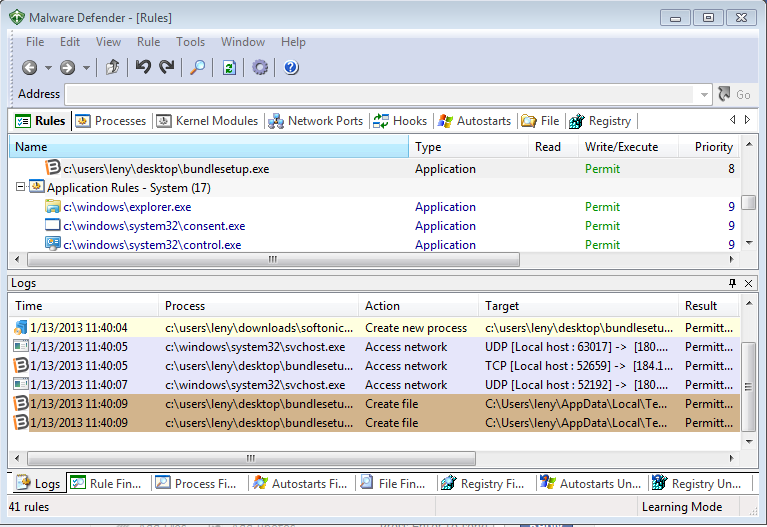Select the consent.exe application rule
This screenshot has height=527, width=767.
tap(153, 226)
